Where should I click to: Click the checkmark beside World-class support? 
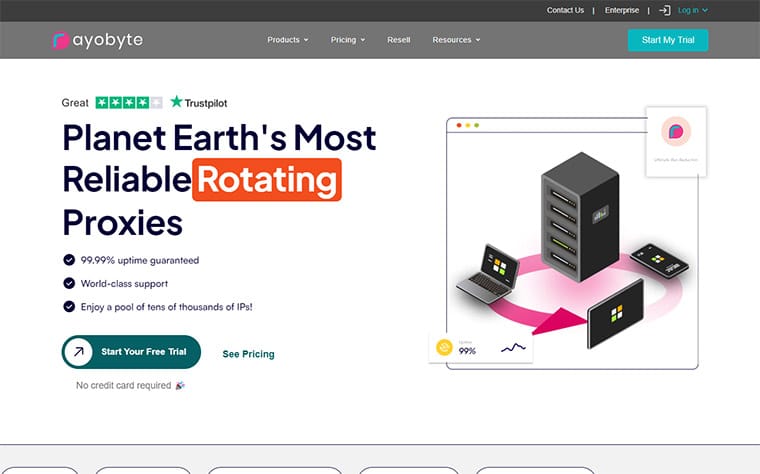(x=69, y=283)
